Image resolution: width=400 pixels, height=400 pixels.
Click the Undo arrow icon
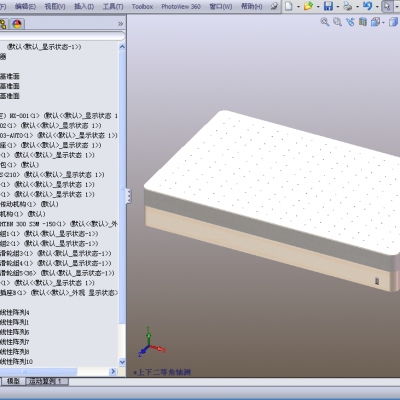tap(368, 6)
